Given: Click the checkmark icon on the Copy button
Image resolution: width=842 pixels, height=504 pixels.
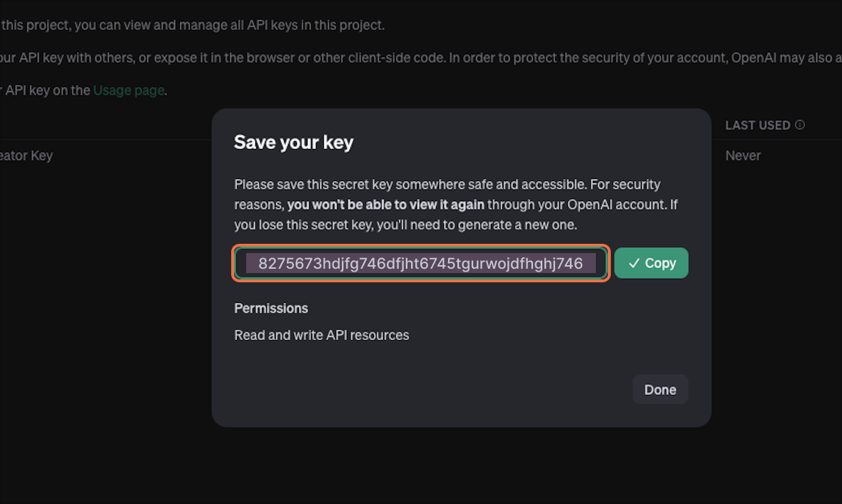Looking at the screenshot, I should coord(634,263).
